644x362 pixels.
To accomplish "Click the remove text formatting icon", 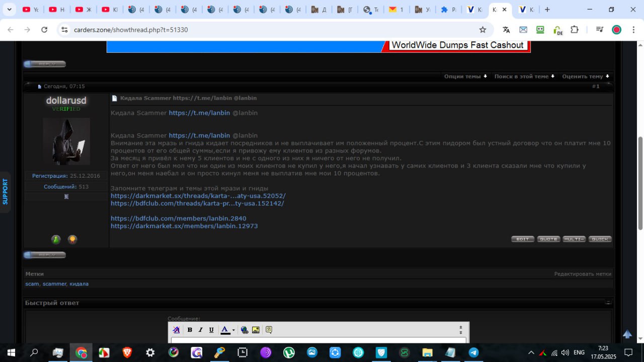I will pyautogui.click(x=176, y=330).
